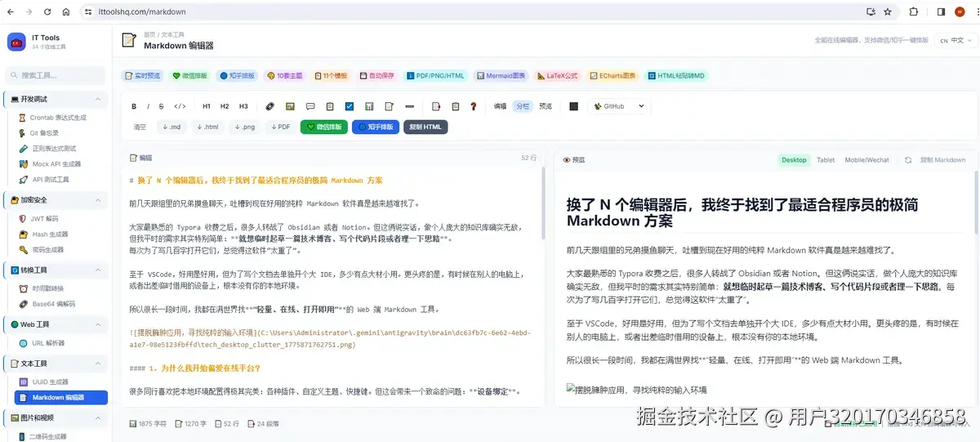Download the document as .html
The image size is (980, 442).
click(x=208, y=127)
